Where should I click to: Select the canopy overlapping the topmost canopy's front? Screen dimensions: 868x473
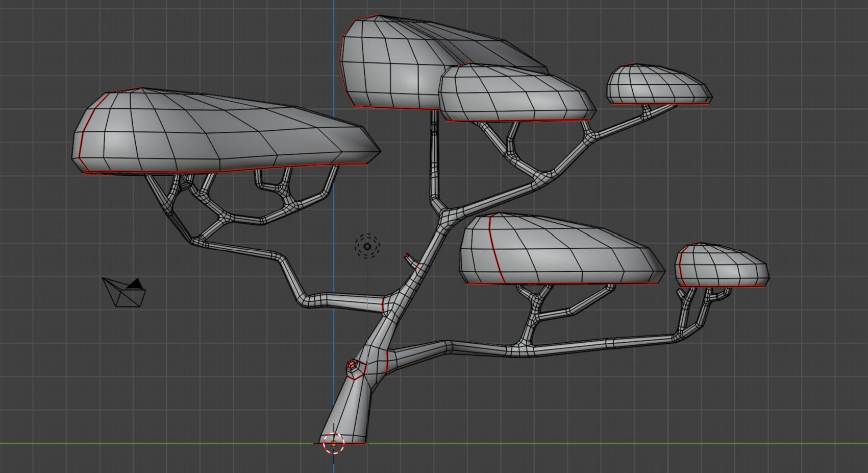pyautogui.click(x=516, y=93)
